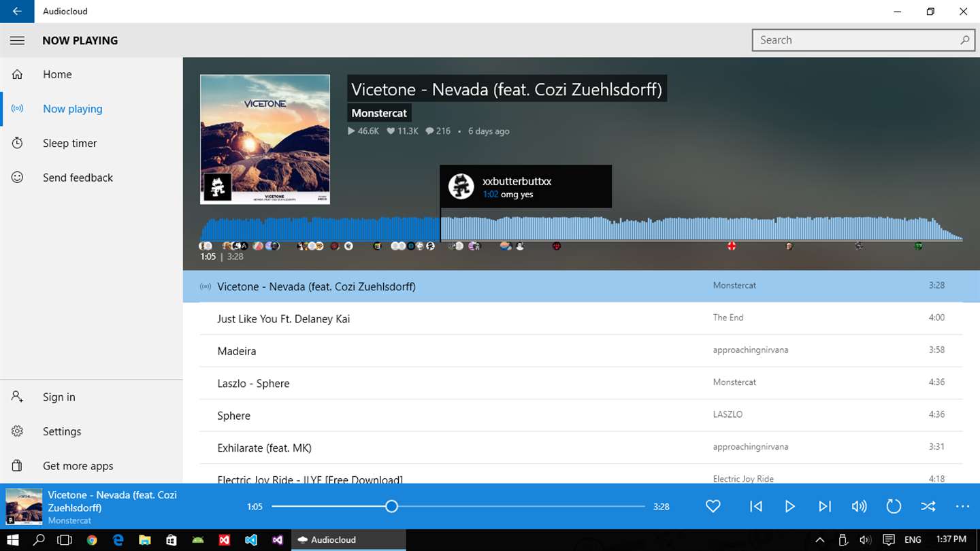Play Exhilarate (feat. MK)
The image size is (980, 551).
(x=581, y=448)
